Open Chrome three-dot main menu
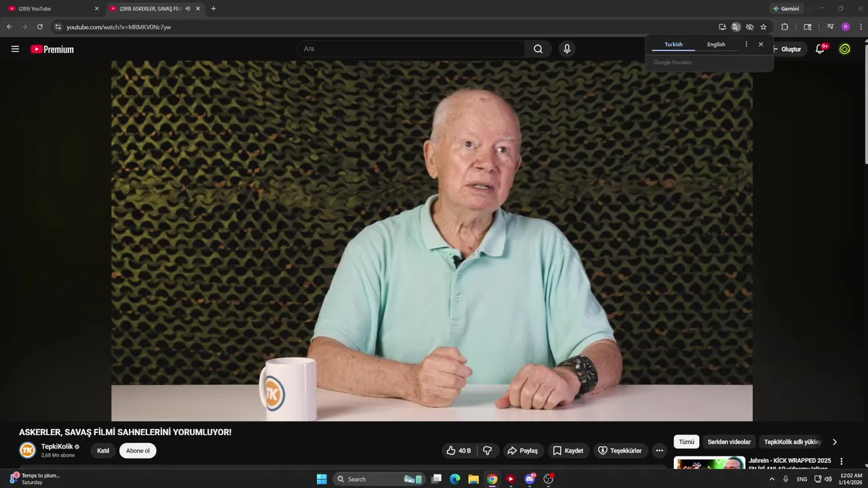 pyautogui.click(x=861, y=27)
